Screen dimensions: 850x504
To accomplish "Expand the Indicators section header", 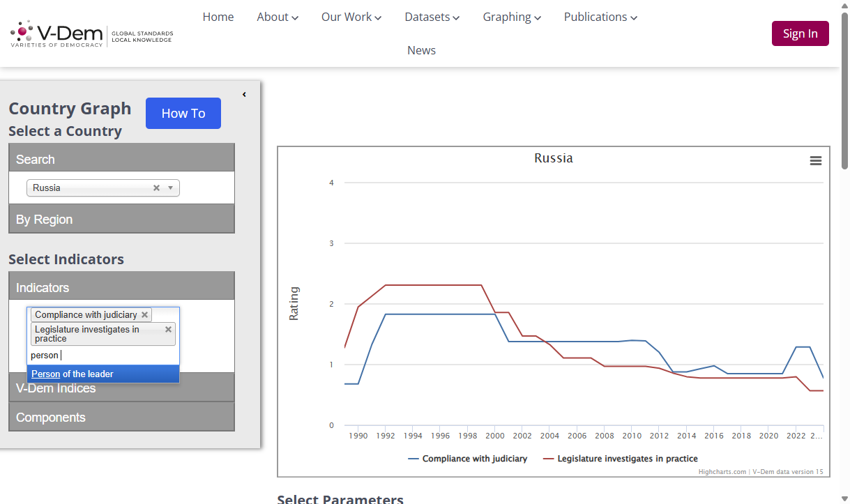I will (x=121, y=287).
